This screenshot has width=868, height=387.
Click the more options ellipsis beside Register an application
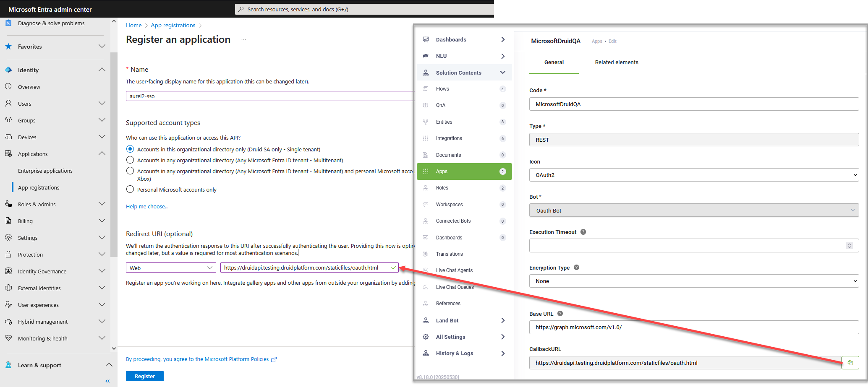tap(244, 39)
